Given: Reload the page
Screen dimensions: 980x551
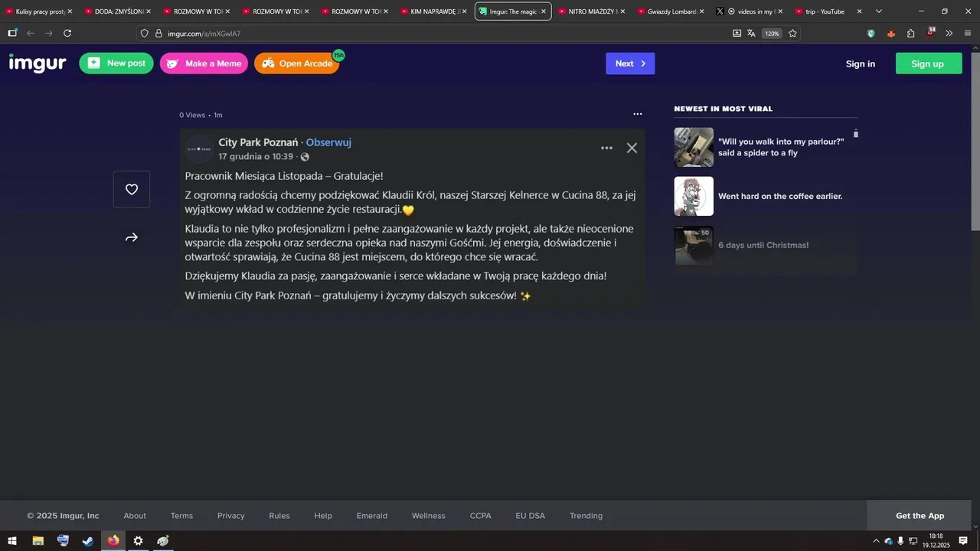Looking at the screenshot, I should (x=67, y=34).
